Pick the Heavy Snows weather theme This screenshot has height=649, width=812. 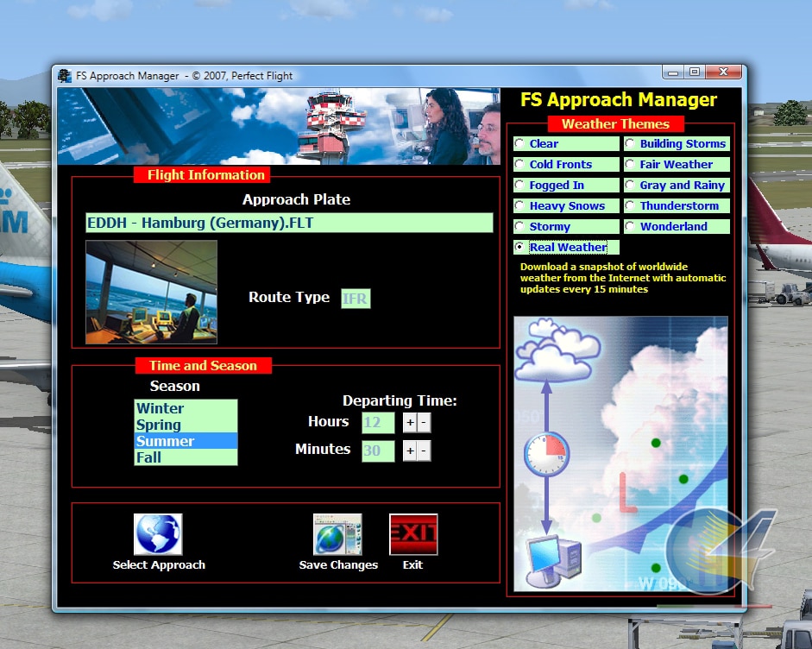(520, 206)
